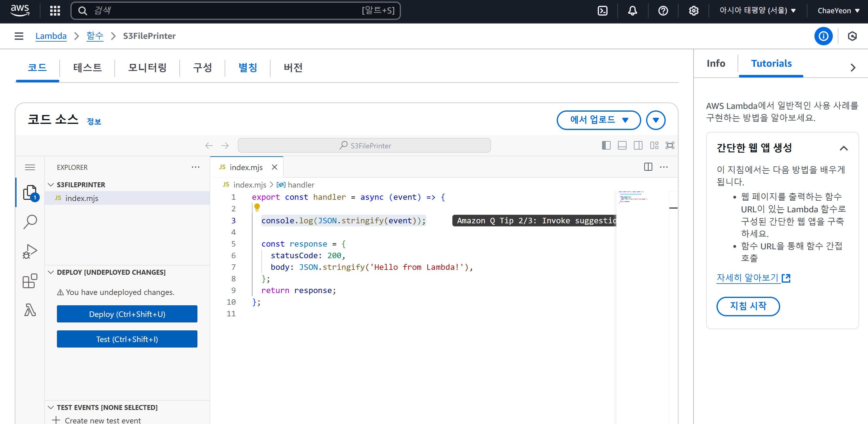Open the Lambda icon in activity bar
The image size is (868, 424).
(x=30, y=310)
